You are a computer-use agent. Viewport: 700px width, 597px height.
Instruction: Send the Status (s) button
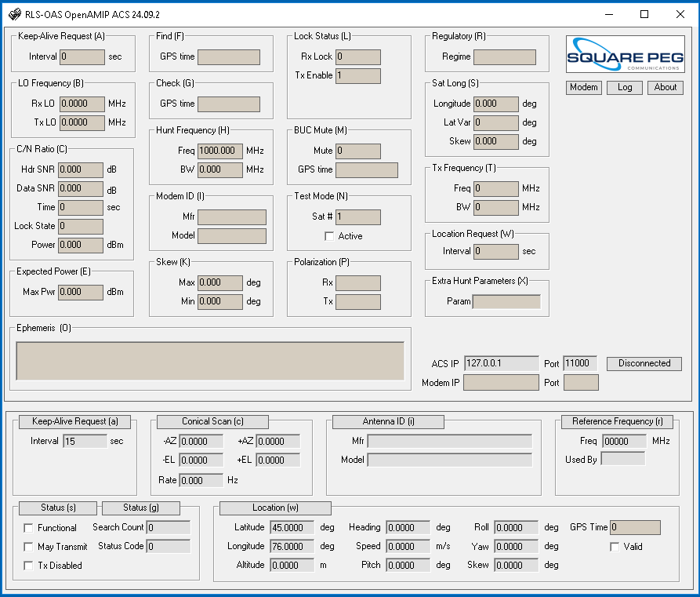58,508
